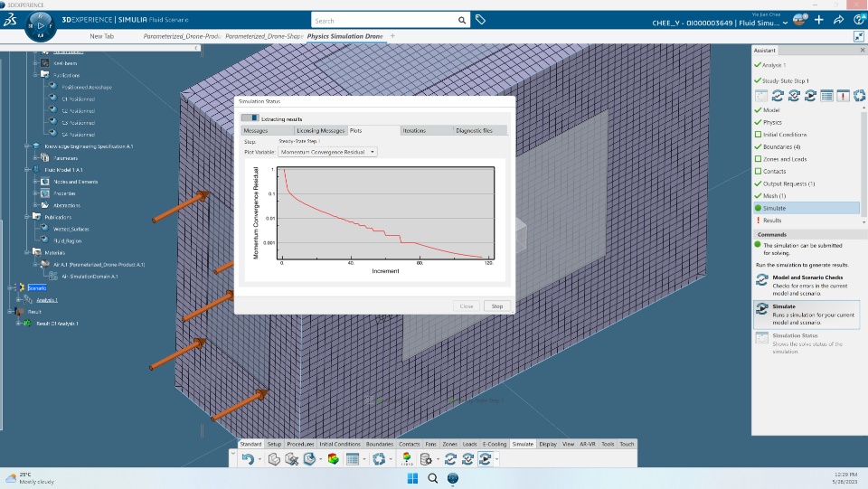
Task: Click the blue part icon with a dropdown arrow
Action: pyautogui.click(x=309, y=459)
